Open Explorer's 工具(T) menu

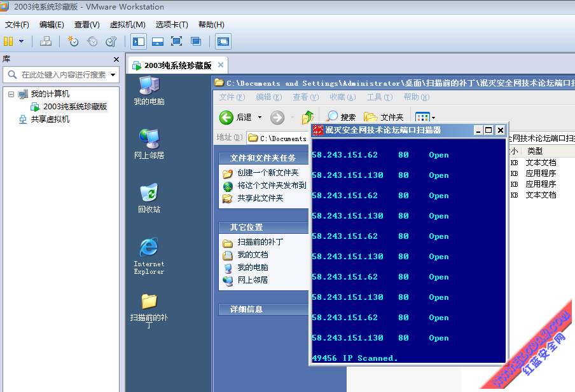pyautogui.click(x=380, y=97)
